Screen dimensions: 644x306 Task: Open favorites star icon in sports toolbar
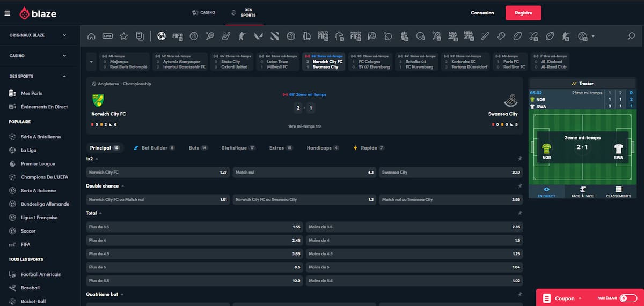pos(123,36)
